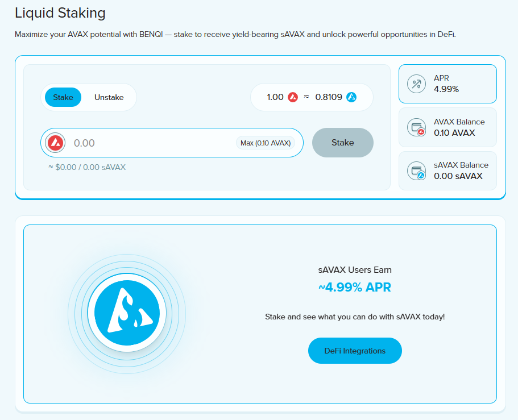Image resolution: width=518 pixels, height=420 pixels.
Task: Click the APR 4.99% card
Action: 447,84
